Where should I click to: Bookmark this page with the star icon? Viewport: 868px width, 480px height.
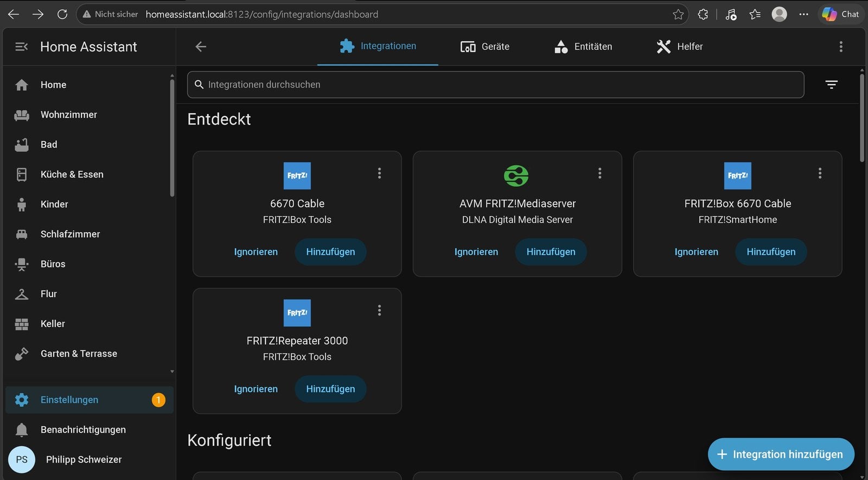(x=678, y=15)
